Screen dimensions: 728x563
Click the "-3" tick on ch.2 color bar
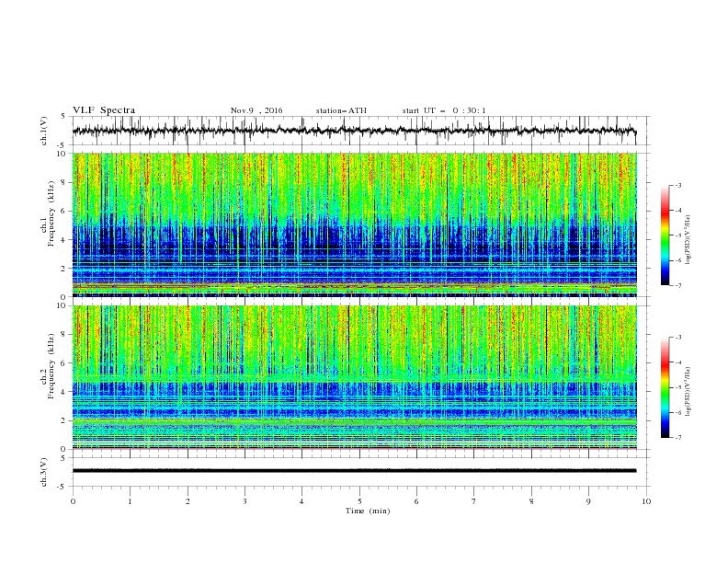[677, 338]
